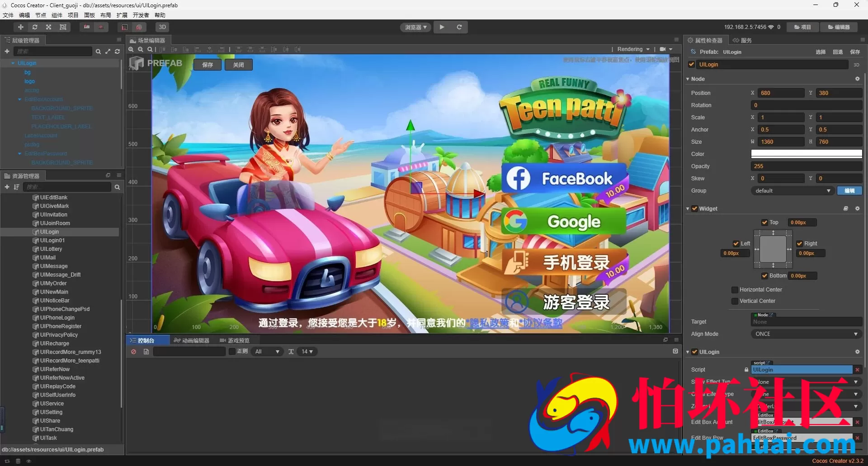The image size is (868, 466).
Task: Create a new asset with plus icon
Action: (x=7, y=187)
